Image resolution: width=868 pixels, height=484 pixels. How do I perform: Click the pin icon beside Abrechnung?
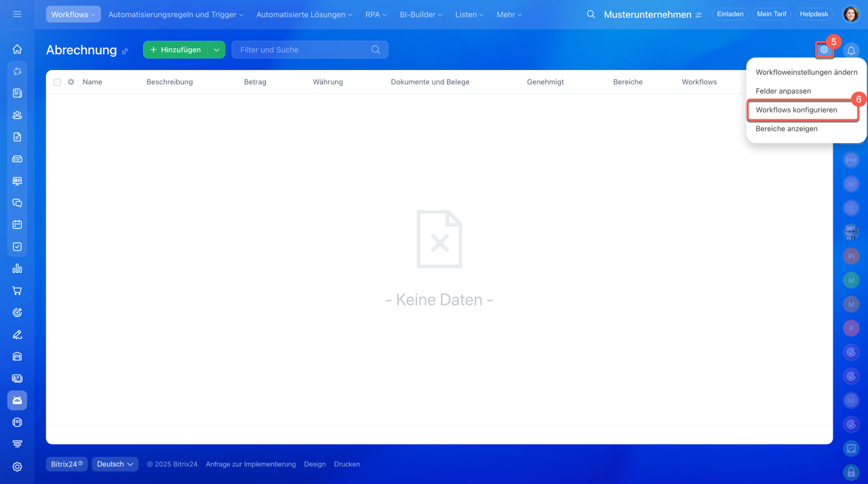point(125,51)
